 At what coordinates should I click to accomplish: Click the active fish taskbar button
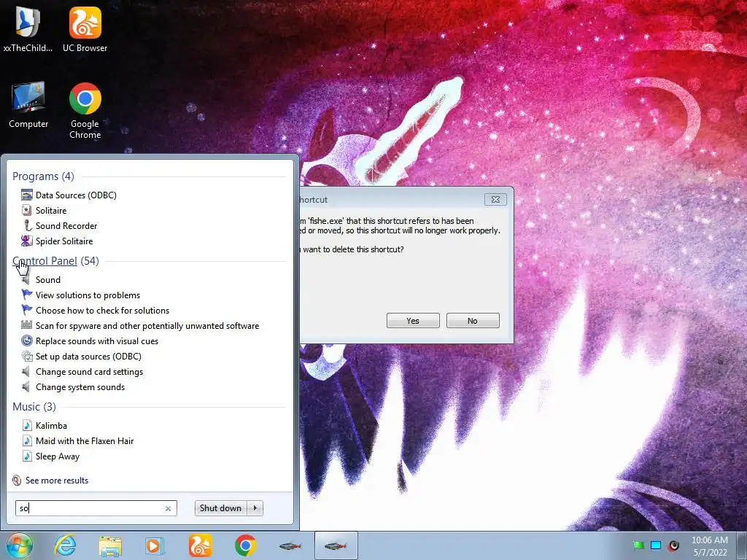(x=336, y=545)
